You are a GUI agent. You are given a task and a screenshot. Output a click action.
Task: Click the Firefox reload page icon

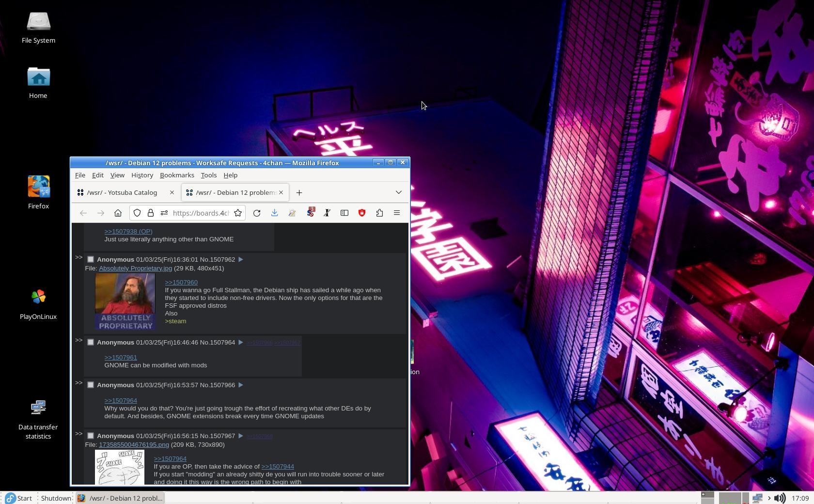tap(257, 213)
